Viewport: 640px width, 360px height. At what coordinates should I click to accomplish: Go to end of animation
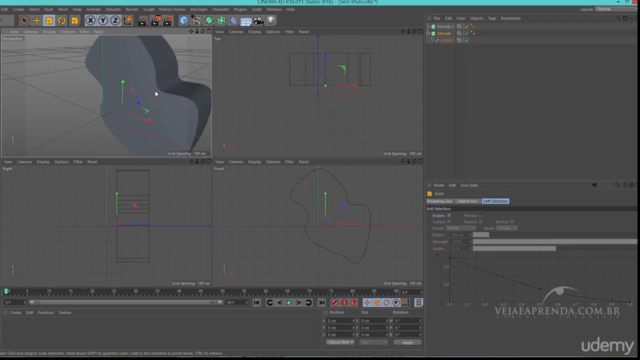(x=322, y=303)
